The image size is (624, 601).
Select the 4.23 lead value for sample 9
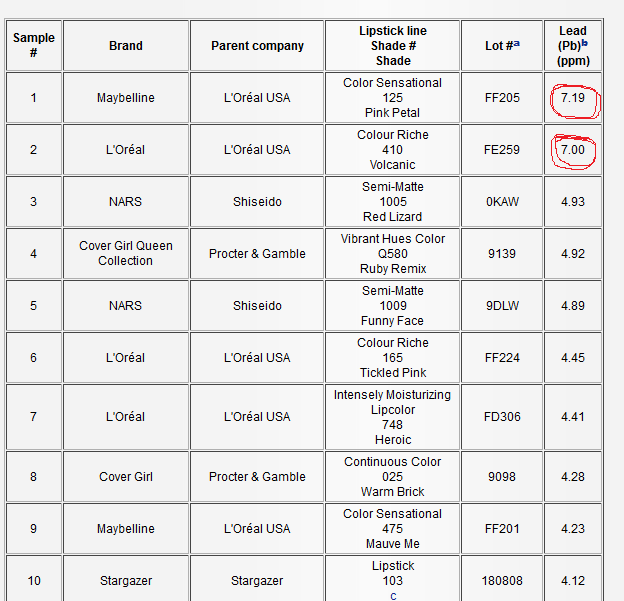(573, 529)
